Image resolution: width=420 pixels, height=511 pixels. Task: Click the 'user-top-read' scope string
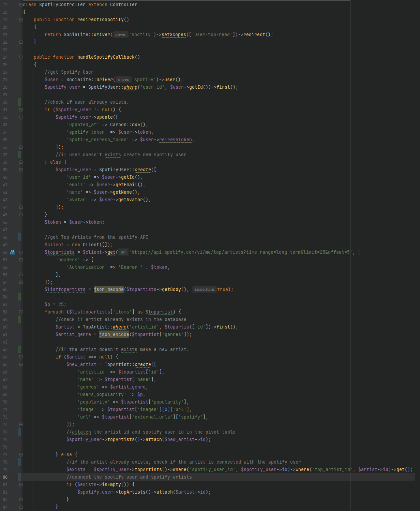click(x=212, y=35)
